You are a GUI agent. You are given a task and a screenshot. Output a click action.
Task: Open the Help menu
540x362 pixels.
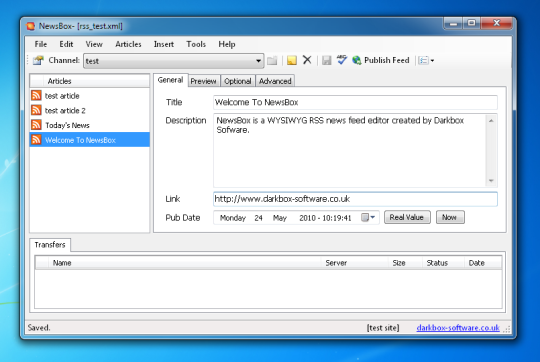(227, 44)
